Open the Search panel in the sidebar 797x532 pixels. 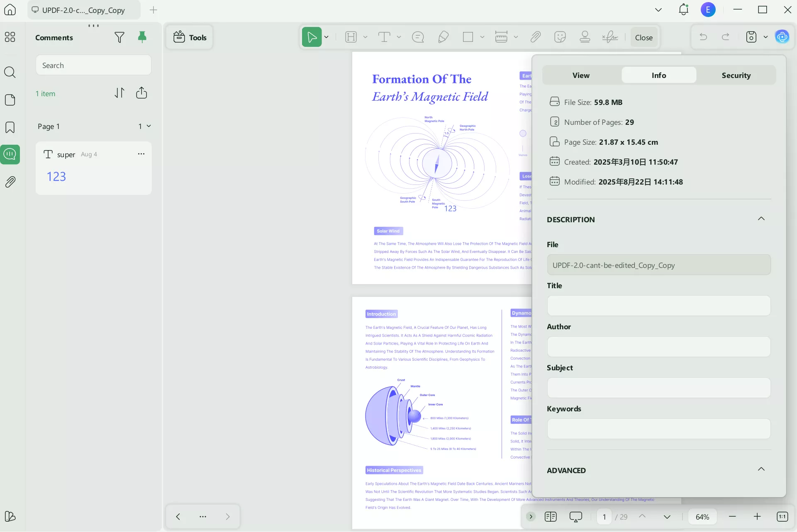10,72
